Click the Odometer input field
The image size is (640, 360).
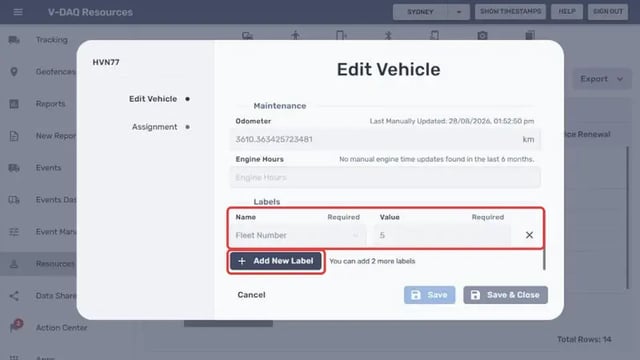(x=385, y=140)
